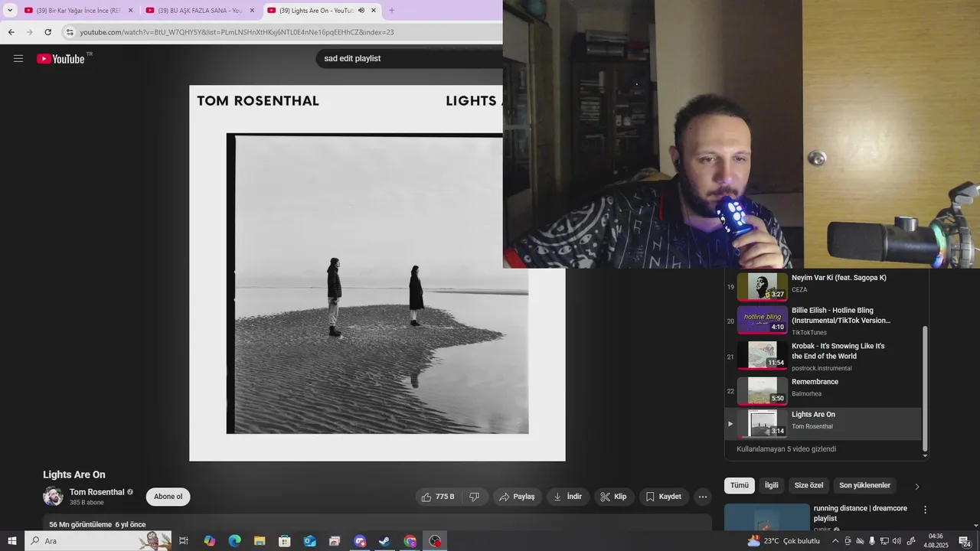The height and width of the screenshot is (551, 980).
Task: Open Steam from taskbar
Action: (385, 541)
